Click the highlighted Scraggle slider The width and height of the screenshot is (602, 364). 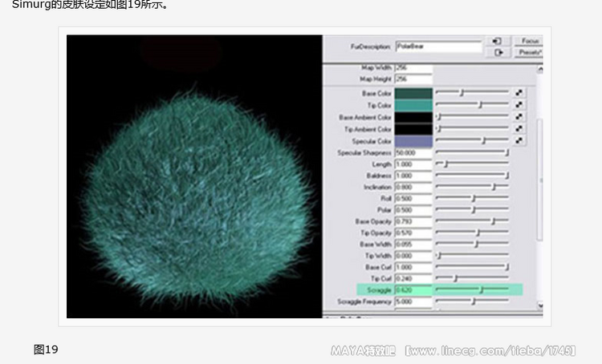tap(472, 289)
